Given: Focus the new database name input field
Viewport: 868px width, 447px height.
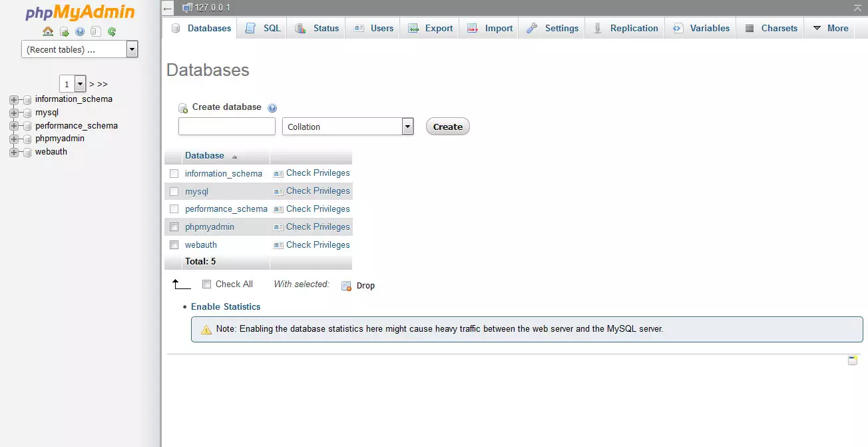Looking at the screenshot, I should point(227,127).
